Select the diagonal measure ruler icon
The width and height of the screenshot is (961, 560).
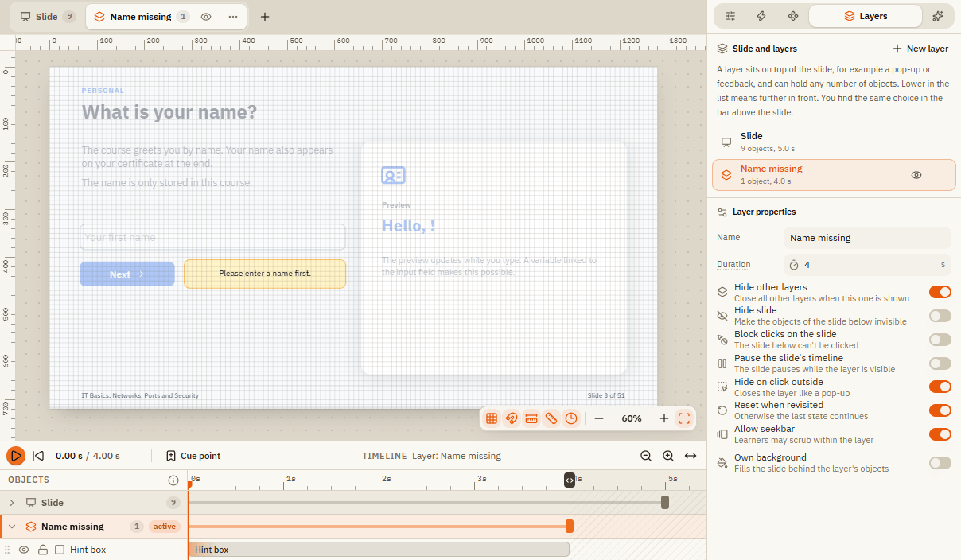(x=551, y=418)
